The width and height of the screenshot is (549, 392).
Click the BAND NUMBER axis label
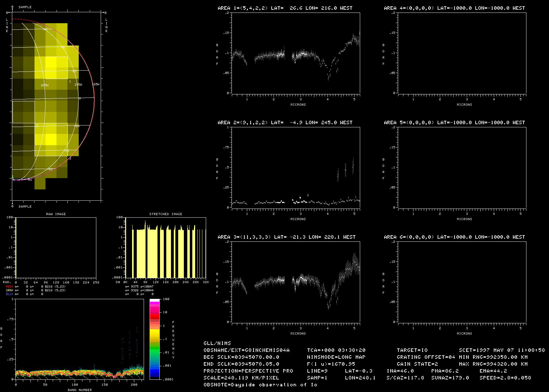click(80, 390)
